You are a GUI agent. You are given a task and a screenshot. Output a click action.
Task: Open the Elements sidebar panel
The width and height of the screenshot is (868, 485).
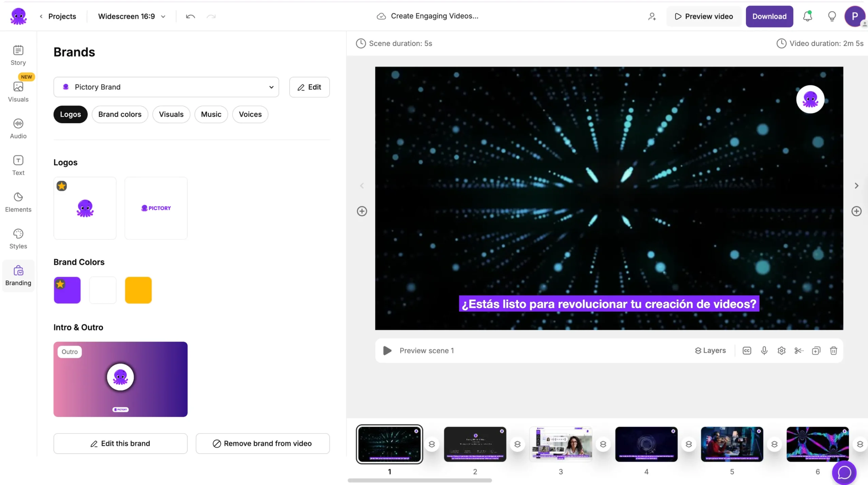18,202
